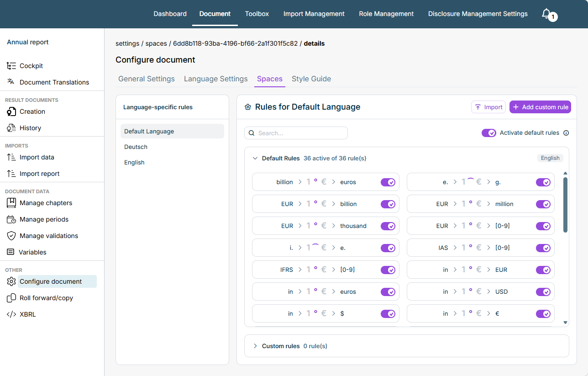Screen dimensions: 588x376
Task: Expand the Custom rules section chevron
Action: [x=255, y=346]
